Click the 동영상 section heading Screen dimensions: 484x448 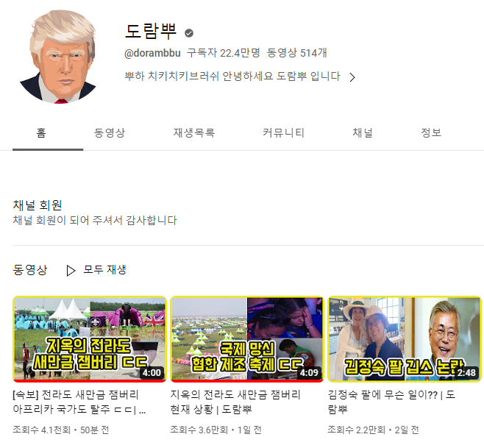coord(30,269)
